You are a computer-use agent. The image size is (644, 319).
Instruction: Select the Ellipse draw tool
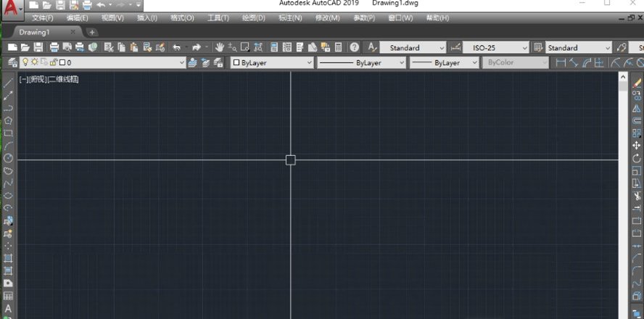tap(8, 196)
